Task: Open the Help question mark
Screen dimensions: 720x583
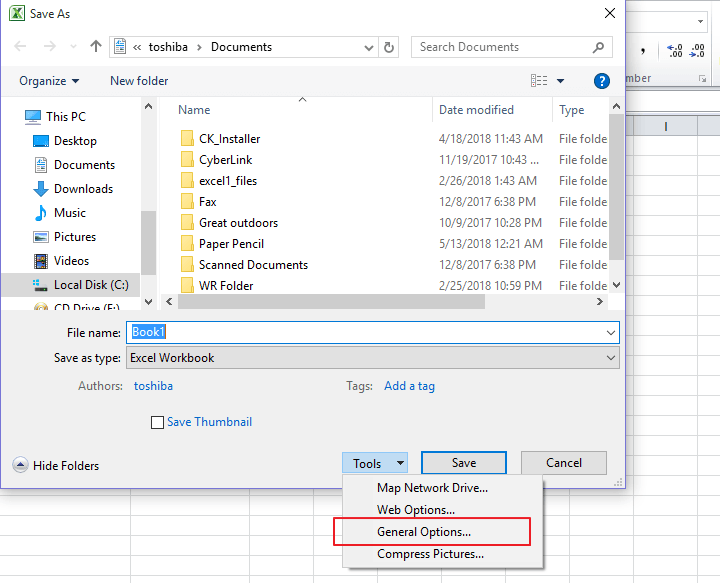Action: click(x=602, y=81)
